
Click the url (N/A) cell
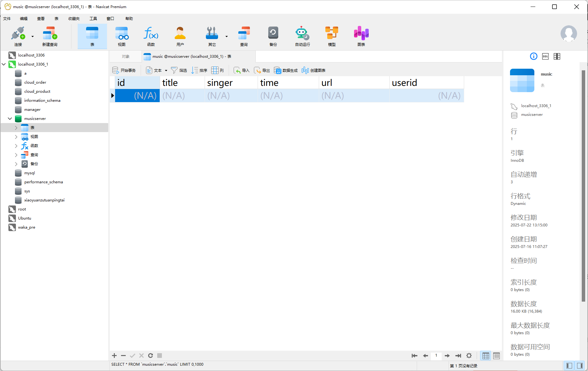354,96
